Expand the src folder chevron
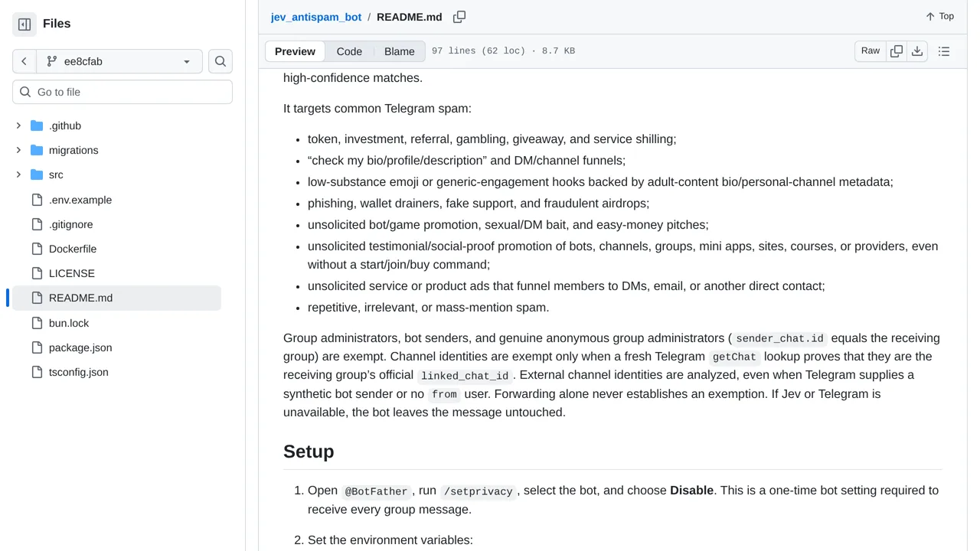980x551 pixels. click(x=18, y=174)
